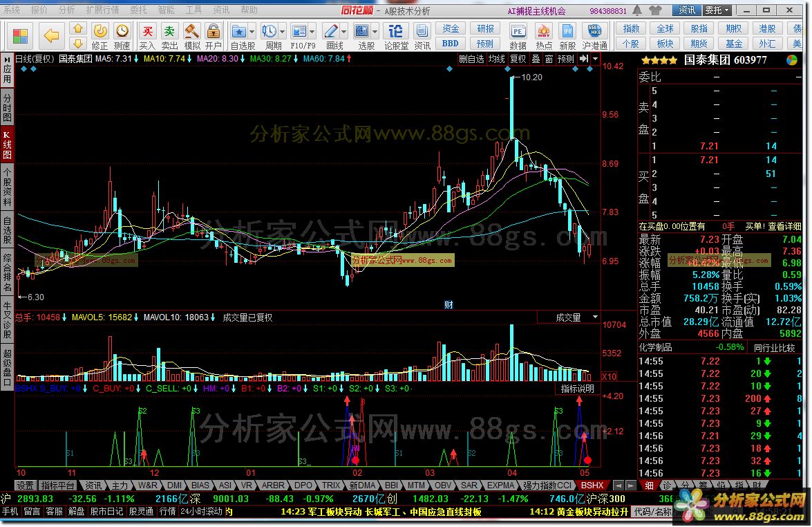Screen dimensions: 812x527
Task: Open the 热点 hot topics flame icon
Action: click(544, 36)
